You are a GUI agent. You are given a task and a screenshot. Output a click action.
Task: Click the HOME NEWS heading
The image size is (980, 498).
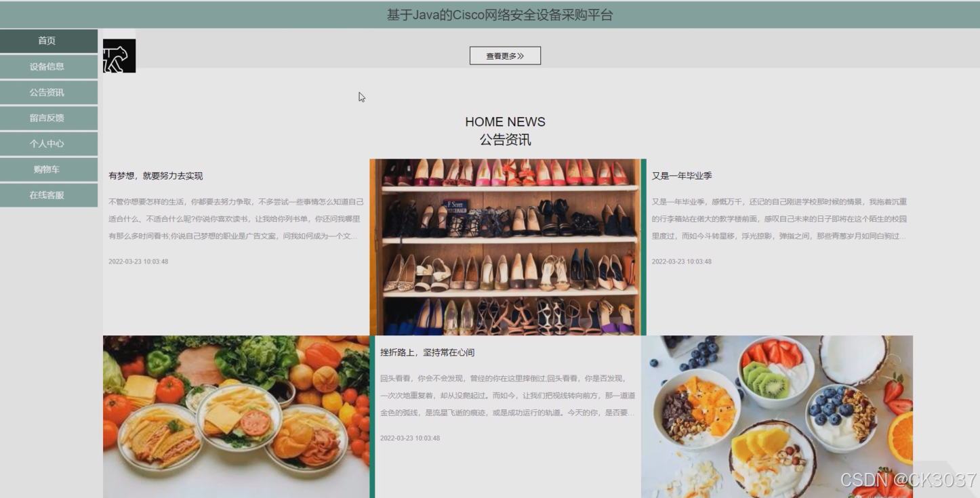505,122
